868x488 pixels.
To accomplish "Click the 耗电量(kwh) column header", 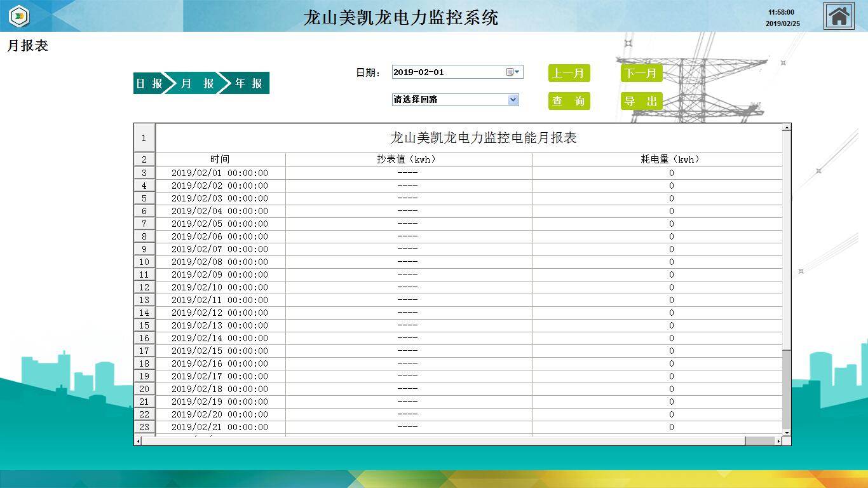I will 670,159.
